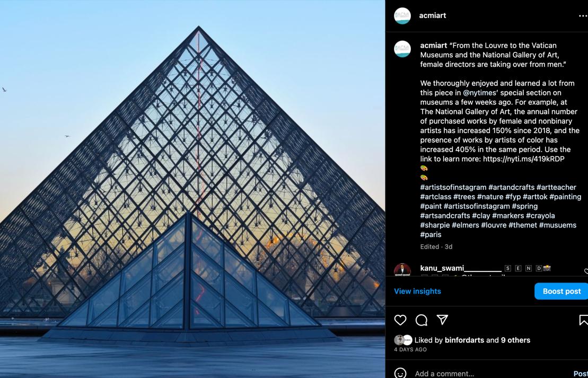Open kanu_swami's profile avatar
The width and height of the screenshot is (588, 378).
coord(402,270)
